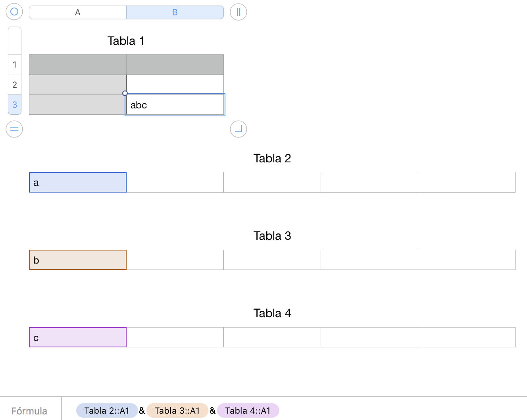
Task: Click empty cell B2 in Tabla 1
Action: [x=175, y=84]
